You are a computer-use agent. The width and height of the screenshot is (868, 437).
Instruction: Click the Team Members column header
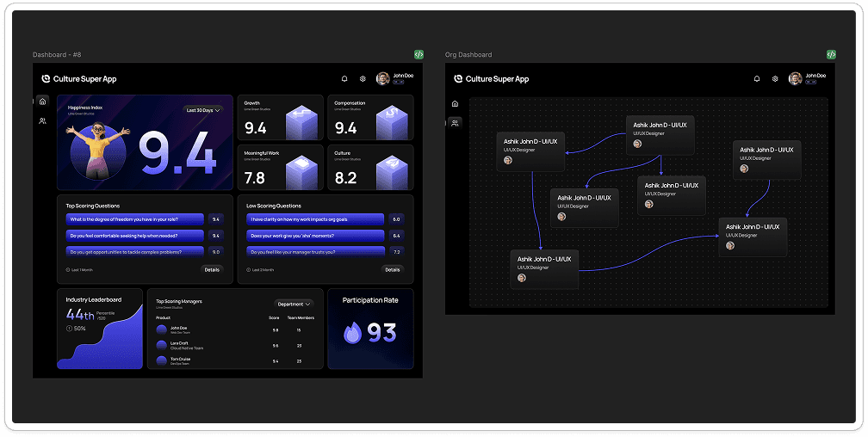tap(301, 318)
